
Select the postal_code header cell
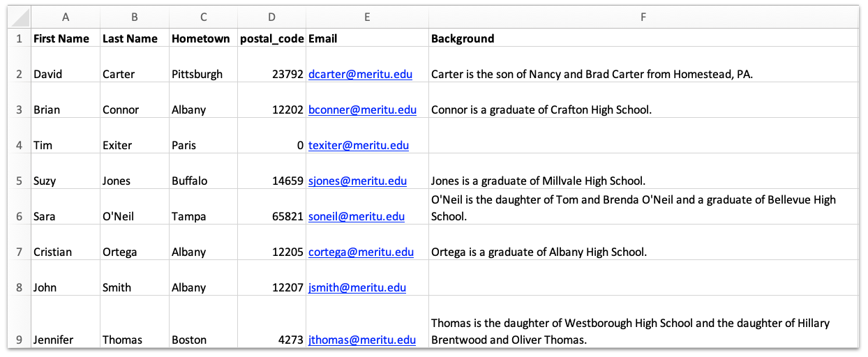271,38
